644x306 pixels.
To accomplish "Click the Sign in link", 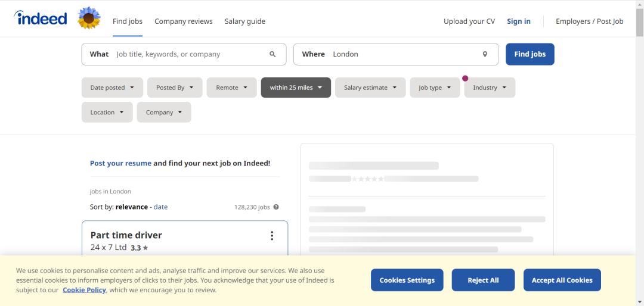I will [x=519, y=21].
